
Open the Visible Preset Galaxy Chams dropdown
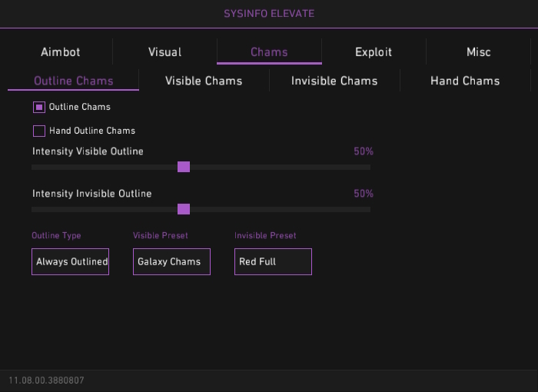(x=171, y=261)
